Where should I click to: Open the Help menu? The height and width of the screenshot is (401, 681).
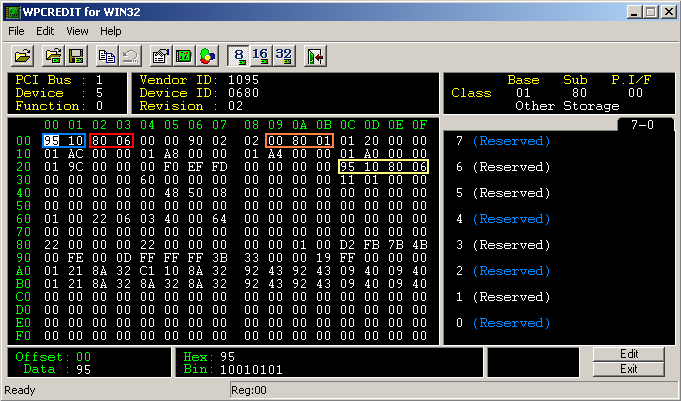tap(111, 31)
